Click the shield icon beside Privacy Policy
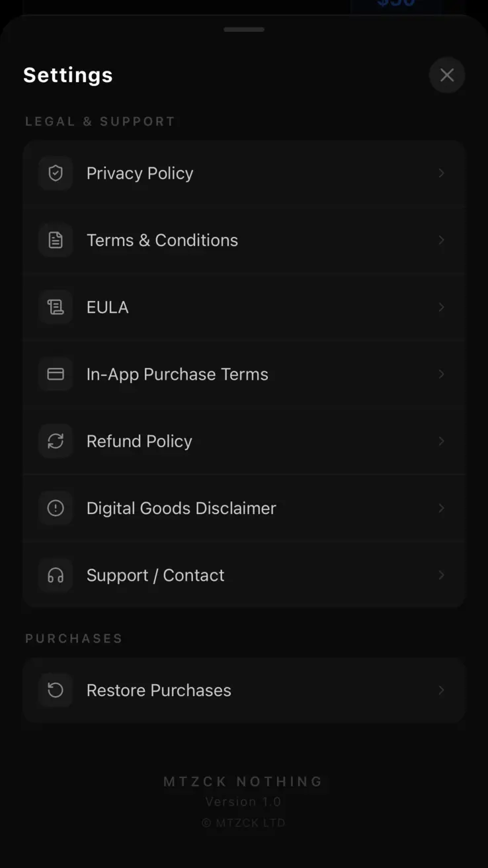The height and width of the screenshot is (868, 488). 56,173
